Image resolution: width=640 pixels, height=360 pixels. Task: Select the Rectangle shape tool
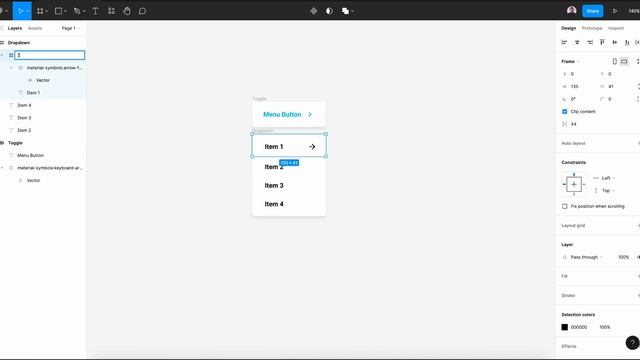point(58,11)
